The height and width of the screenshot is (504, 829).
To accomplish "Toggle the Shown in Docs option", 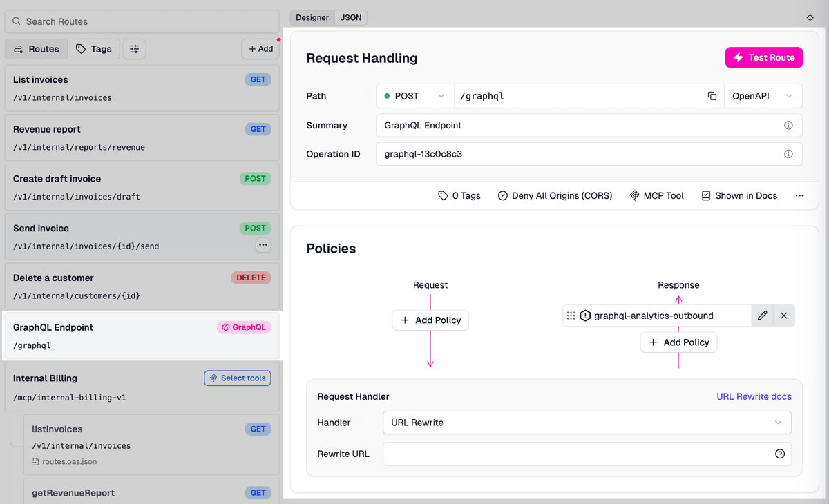I will pyautogui.click(x=739, y=195).
